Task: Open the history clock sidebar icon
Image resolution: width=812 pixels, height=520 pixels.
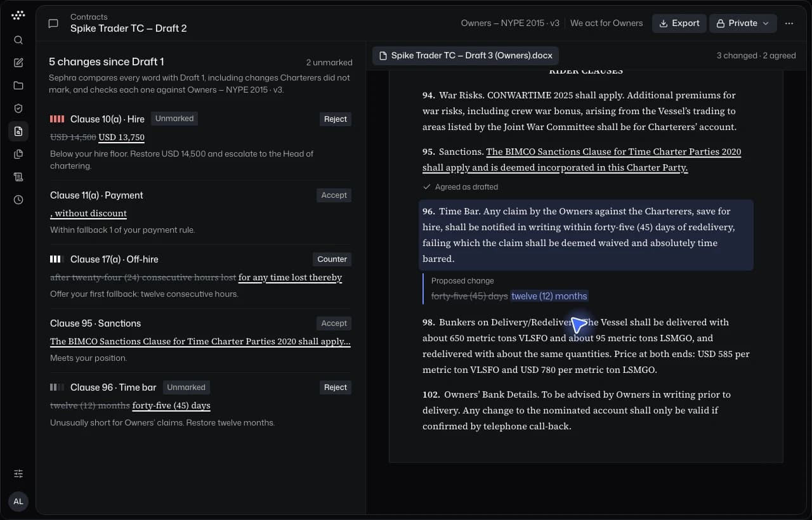Action: click(18, 200)
